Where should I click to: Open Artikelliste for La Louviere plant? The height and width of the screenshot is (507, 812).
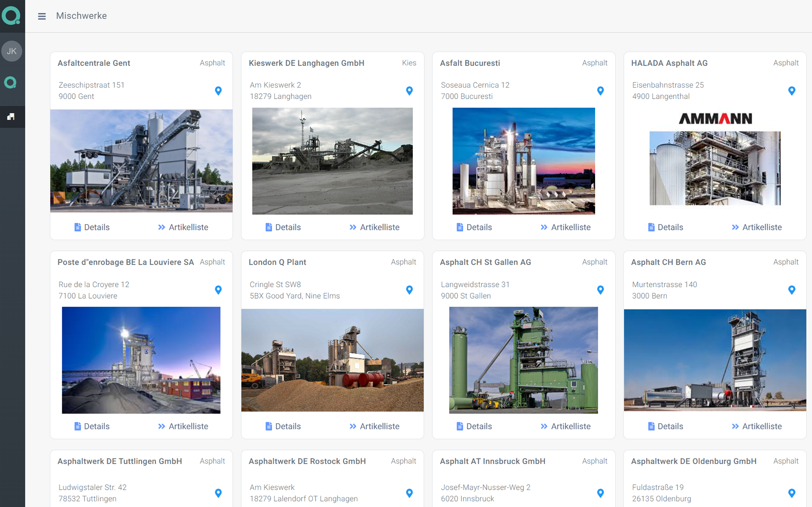pos(183,426)
